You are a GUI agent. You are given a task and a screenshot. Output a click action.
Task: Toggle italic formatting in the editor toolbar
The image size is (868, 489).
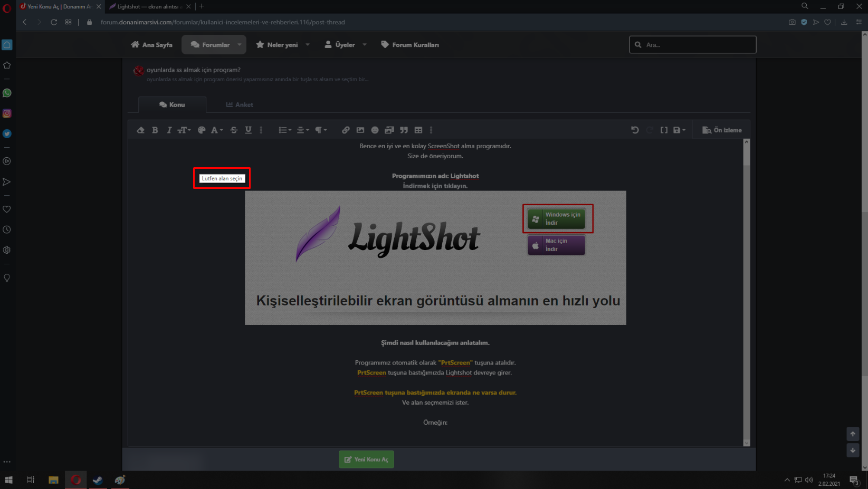169,130
